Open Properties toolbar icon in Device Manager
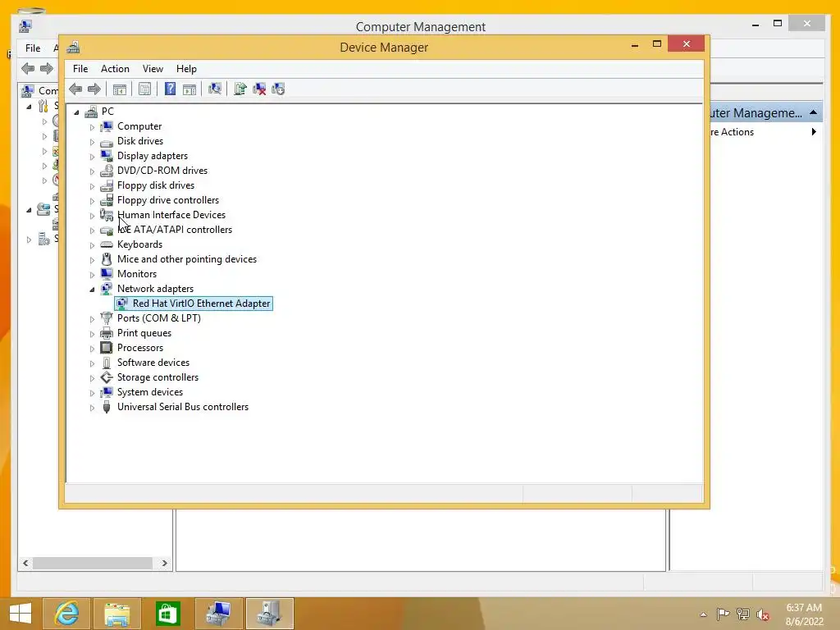 [x=144, y=89]
